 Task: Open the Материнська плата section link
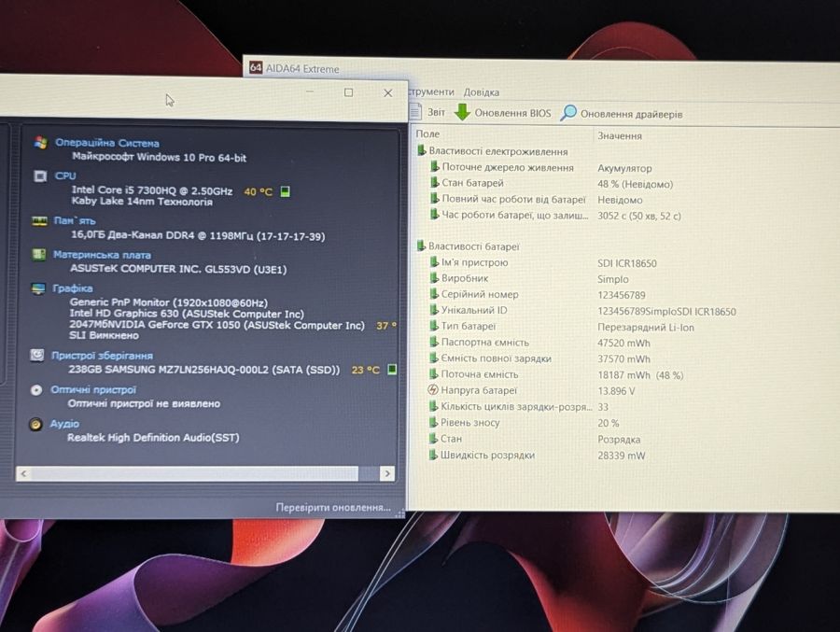tap(102, 255)
